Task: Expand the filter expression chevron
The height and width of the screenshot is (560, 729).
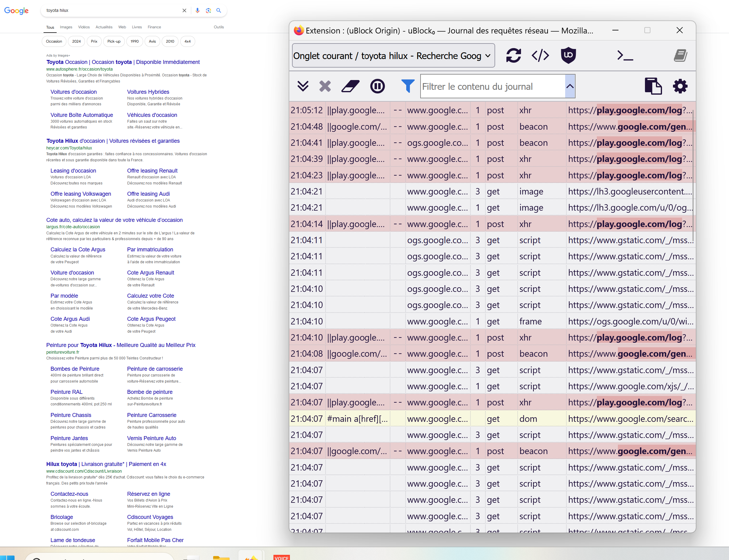Action: pos(570,86)
